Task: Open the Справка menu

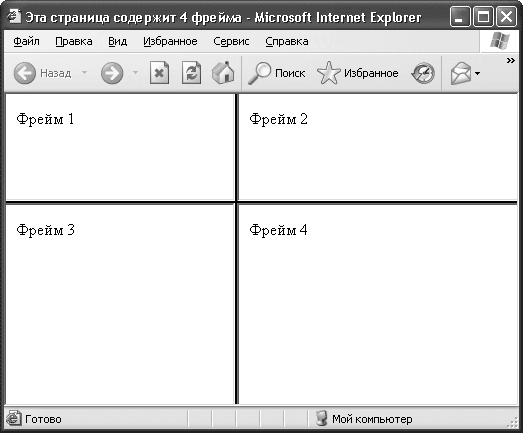Action: pos(287,41)
